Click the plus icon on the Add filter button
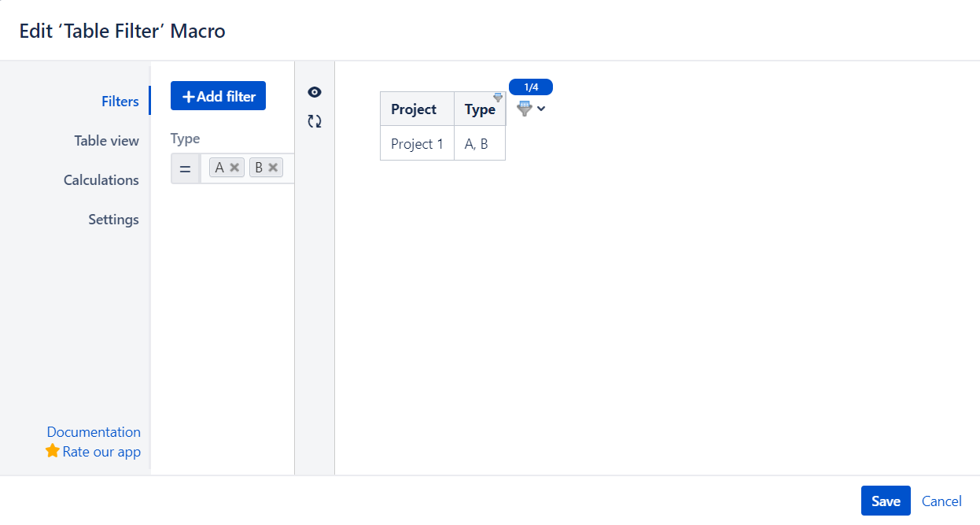The height and width of the screenshot is (525, 980). 188,95
